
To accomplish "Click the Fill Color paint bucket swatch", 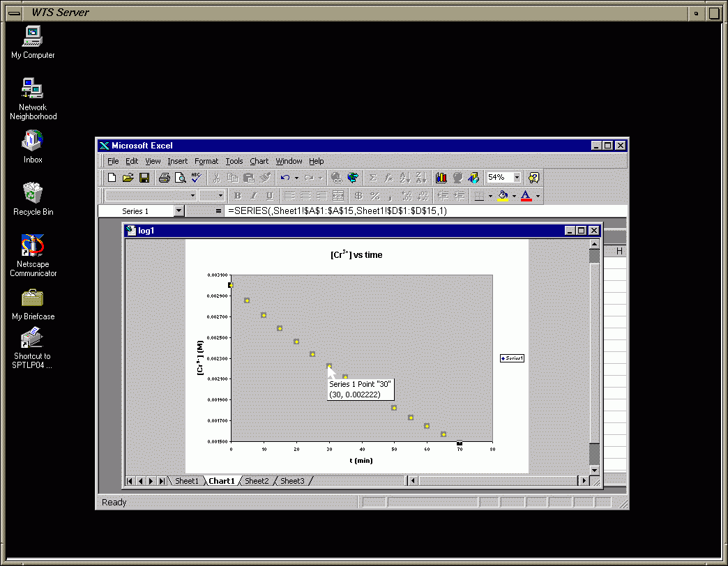I will point(503,196).
